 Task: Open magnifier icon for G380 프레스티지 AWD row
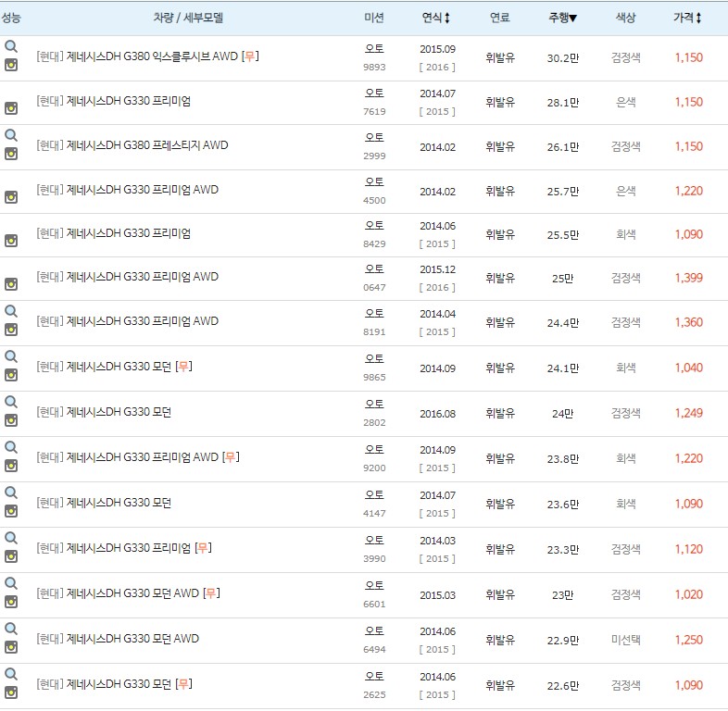coord(11,135)
